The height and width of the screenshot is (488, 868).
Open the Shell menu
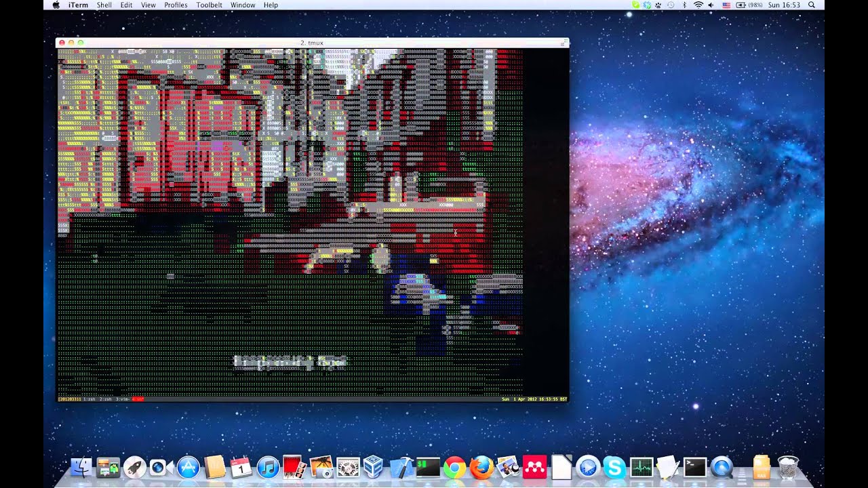104,5
